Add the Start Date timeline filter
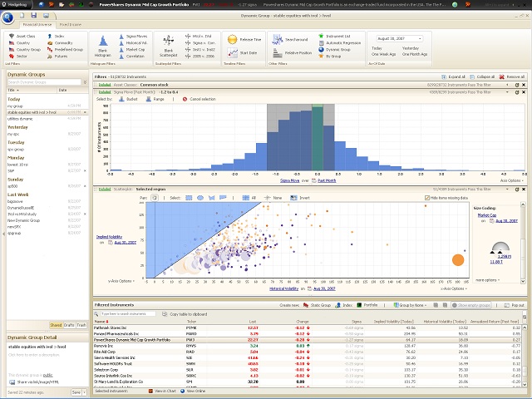This screenshot has height=399, width=532. click(x=243, y=52)
